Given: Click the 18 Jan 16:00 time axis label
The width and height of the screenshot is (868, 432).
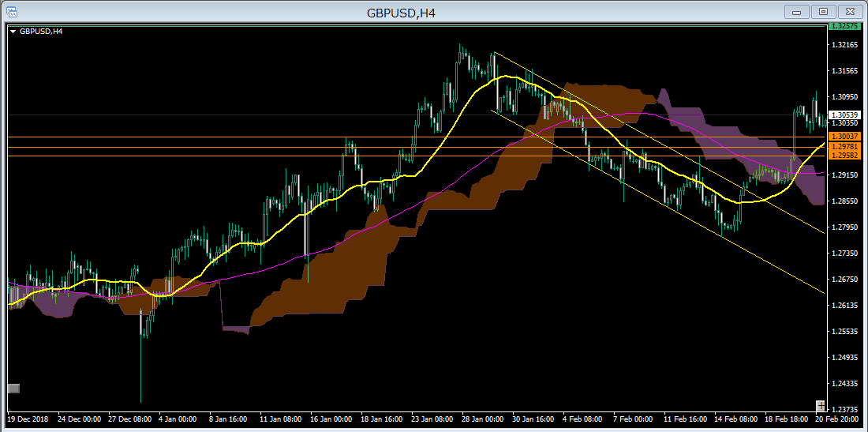Looking at the screenshot, I should [381, 420].
